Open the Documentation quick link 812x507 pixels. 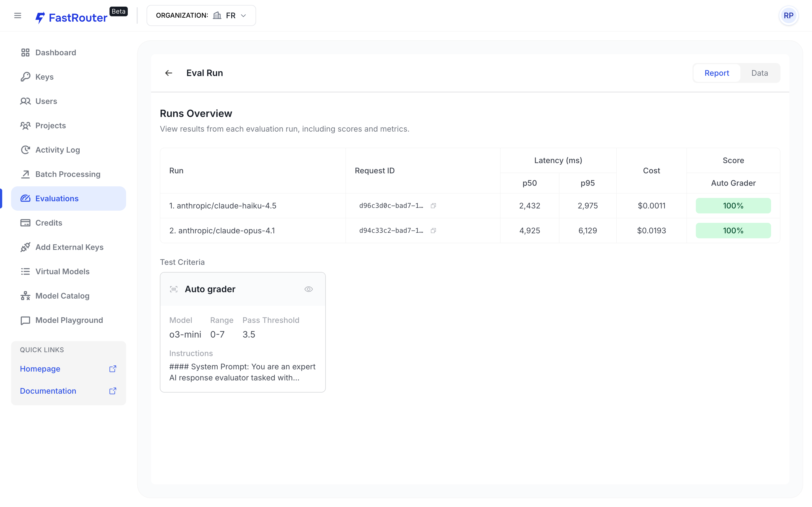coord(48,391)
